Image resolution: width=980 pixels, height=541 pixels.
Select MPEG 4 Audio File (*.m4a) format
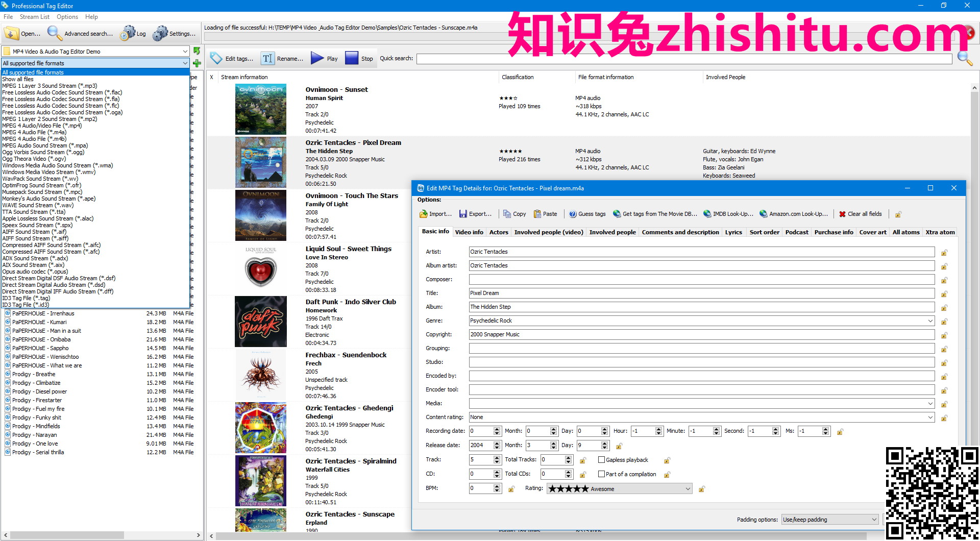[34, 132]
